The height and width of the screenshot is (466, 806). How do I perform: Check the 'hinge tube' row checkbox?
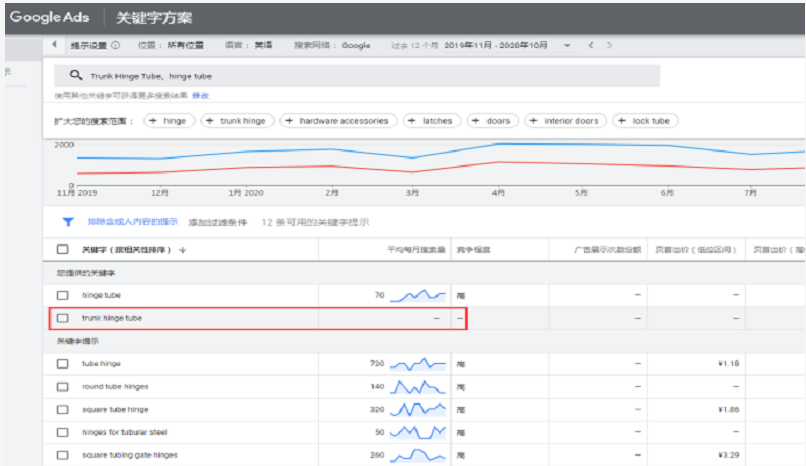click(x=63, y=295)
